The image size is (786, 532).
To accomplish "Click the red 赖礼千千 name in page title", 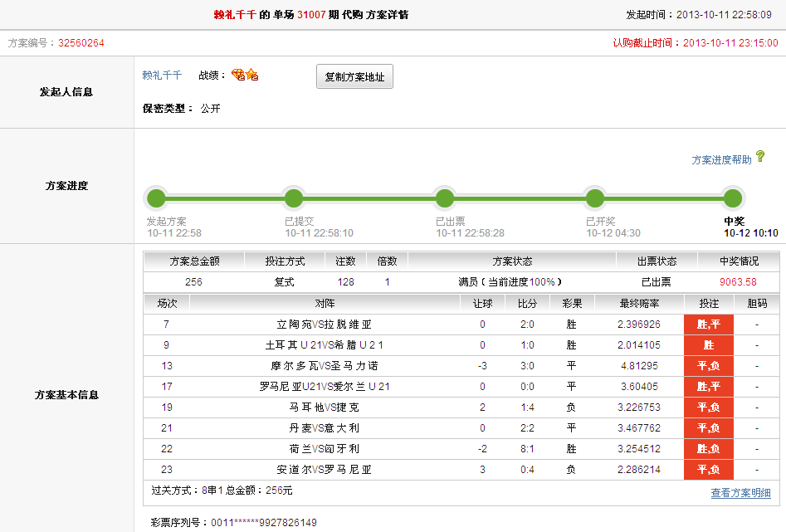I will (x=235, y=15).
